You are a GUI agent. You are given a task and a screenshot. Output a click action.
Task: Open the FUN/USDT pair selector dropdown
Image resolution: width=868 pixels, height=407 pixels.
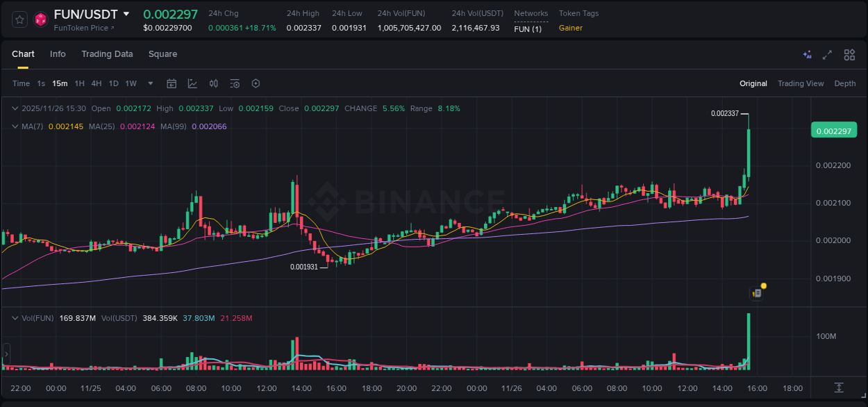click(126, 13)
